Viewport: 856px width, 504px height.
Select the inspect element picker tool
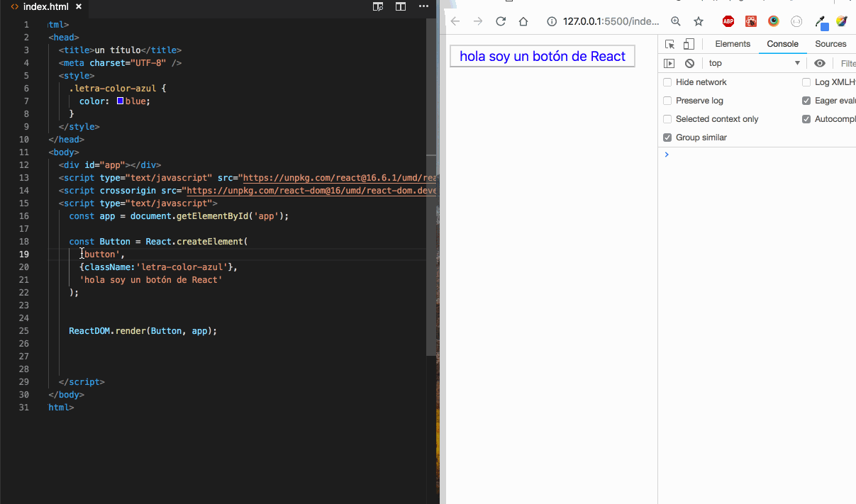pyautogui.click(x=669, y=44)
